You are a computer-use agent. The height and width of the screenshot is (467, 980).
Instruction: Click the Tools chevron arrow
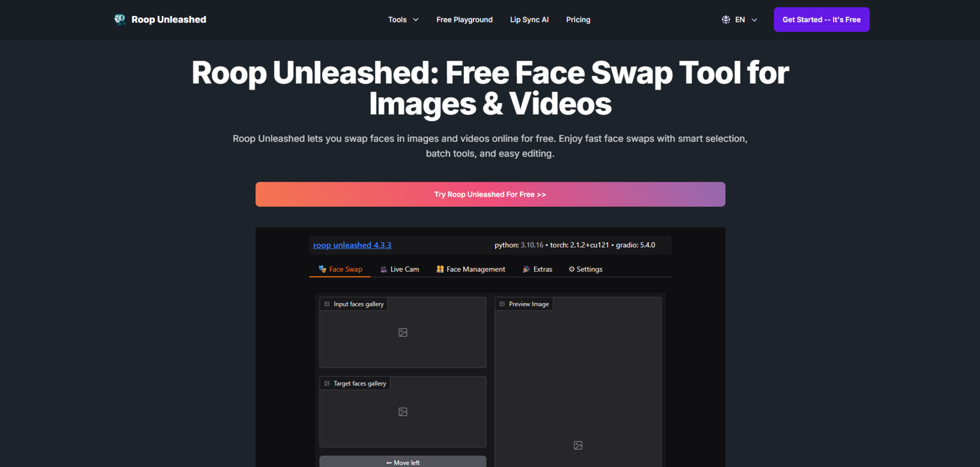pos(416,20)
